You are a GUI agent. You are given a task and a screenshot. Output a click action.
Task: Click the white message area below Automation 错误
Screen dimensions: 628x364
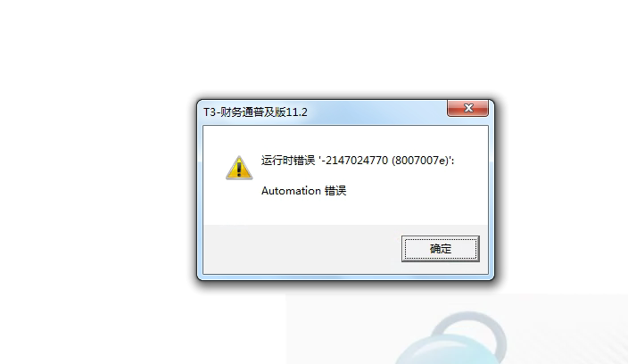coord(345,211)
